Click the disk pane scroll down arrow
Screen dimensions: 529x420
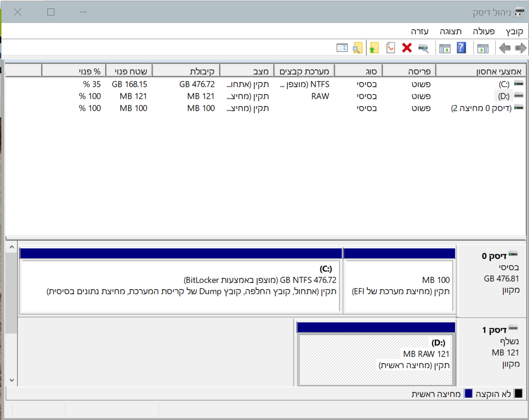pyautogui.click(x=12, y=380)
